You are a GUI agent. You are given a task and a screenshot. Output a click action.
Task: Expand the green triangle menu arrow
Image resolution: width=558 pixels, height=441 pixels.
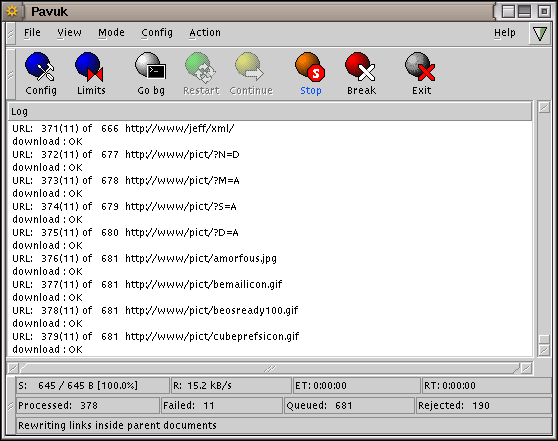click(539, 33)
